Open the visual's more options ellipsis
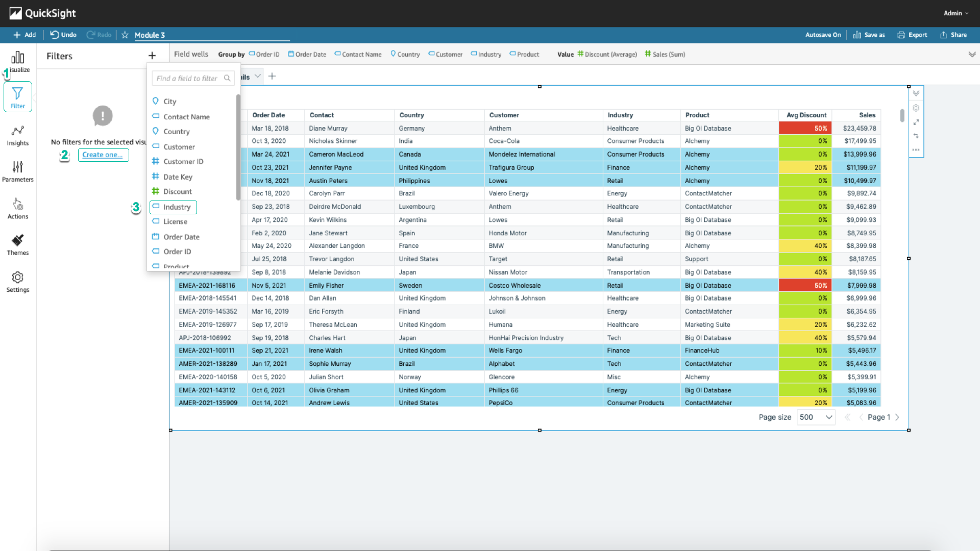This screenshot has width=980, height=551. point(916,150)
